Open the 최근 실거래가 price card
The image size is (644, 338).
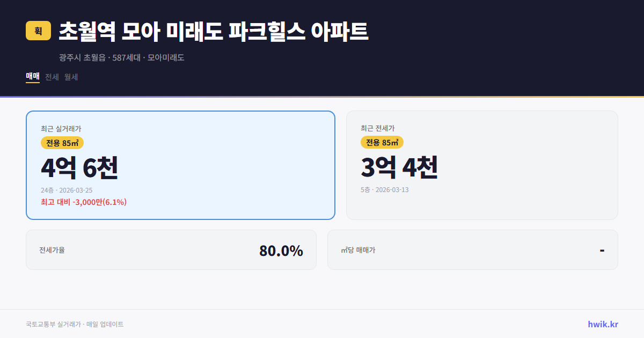point(180,165)
